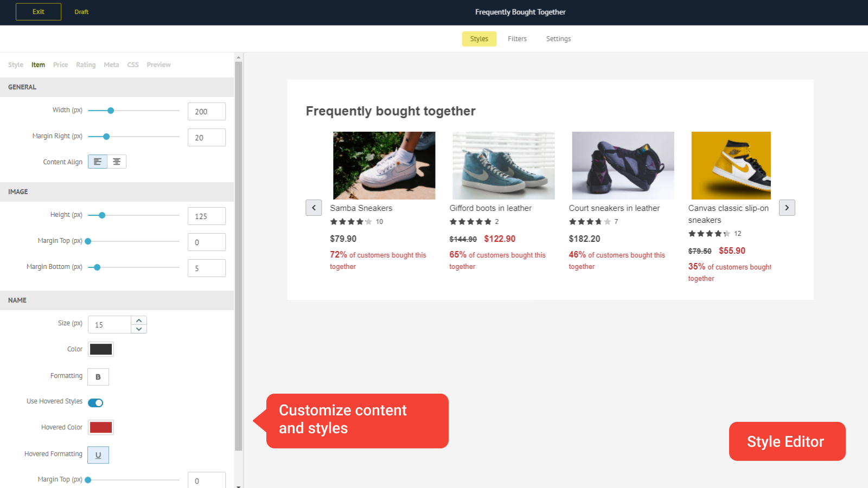The height and width of the screenshot is (488, 868).
Task: Click name Margin Top value field
Action: 207,480
